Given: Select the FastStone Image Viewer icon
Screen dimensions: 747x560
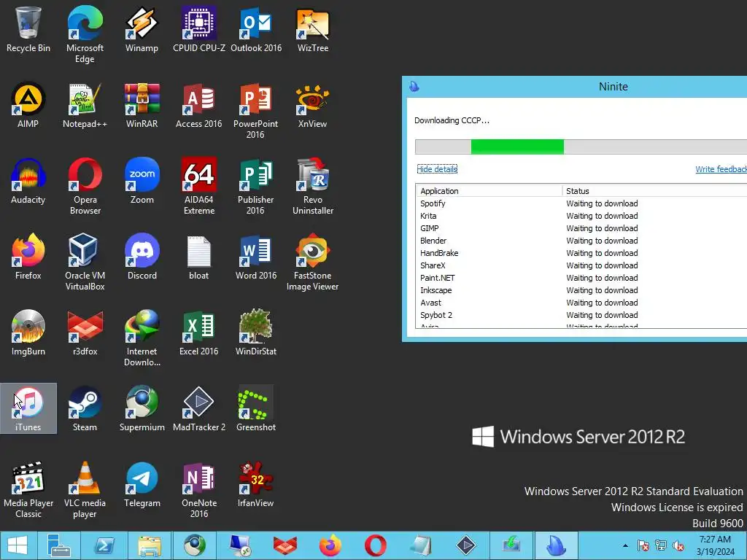Looking at the screenshot, I should pyautogui.click(x=312, y=262).
